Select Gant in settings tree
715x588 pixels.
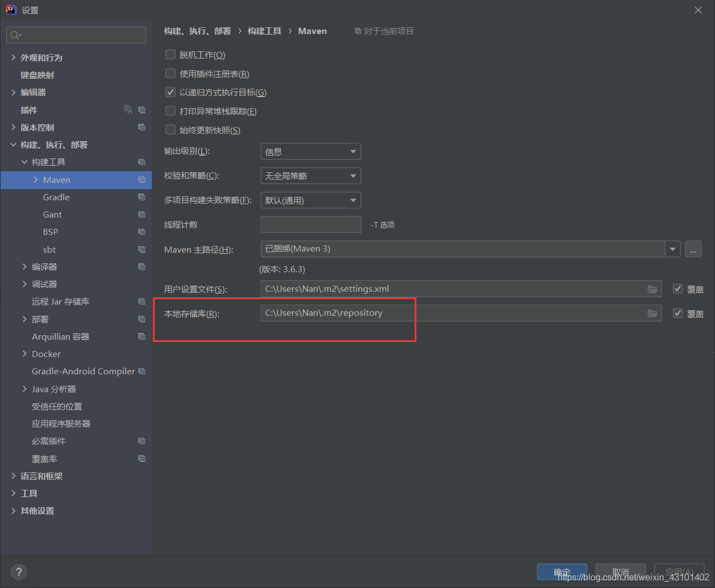[x=52, y=214]
